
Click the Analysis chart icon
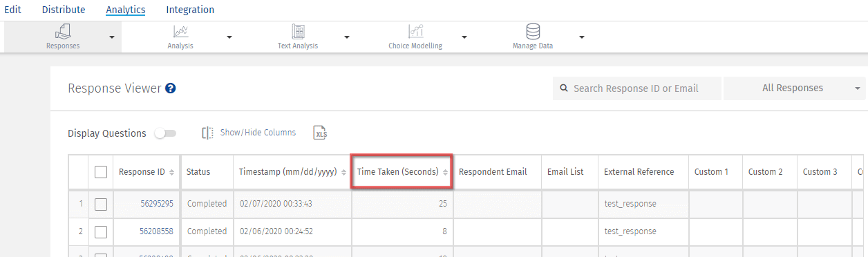(180, 31)
